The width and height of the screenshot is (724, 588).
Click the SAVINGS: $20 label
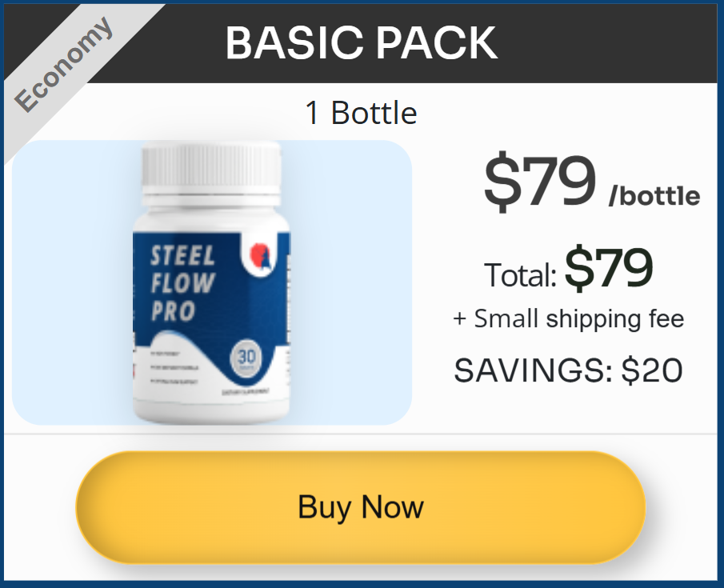(568, 370)
